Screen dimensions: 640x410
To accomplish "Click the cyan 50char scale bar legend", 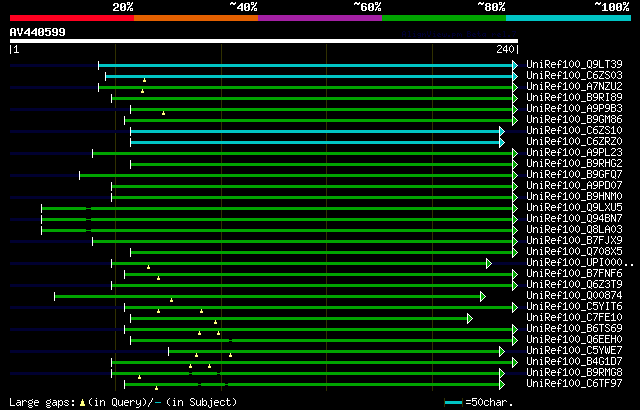I will [453, 403].
